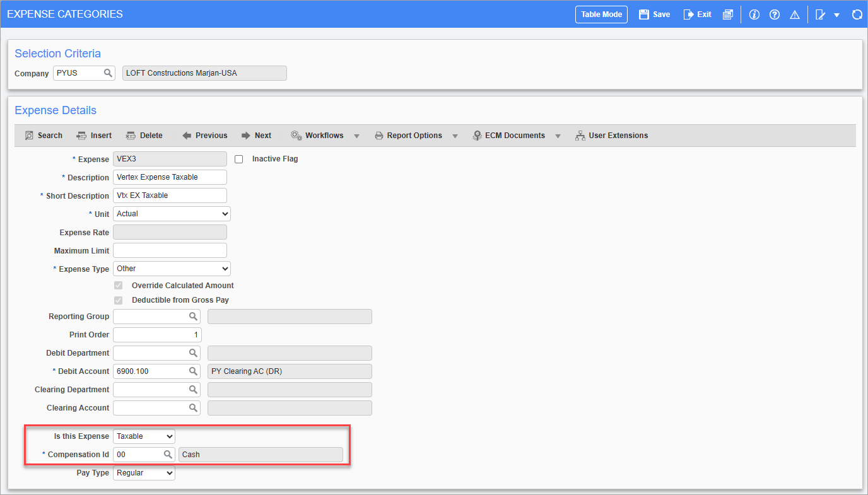Open the Unit dropdown showing Actual
The height and width of the screenshot is (495, 868).
point(172,214)
